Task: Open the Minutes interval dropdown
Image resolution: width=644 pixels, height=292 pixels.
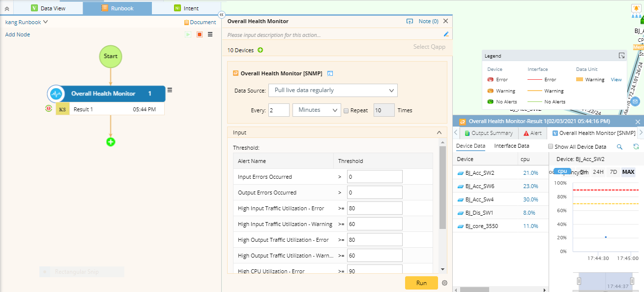Action: point(317,110)
